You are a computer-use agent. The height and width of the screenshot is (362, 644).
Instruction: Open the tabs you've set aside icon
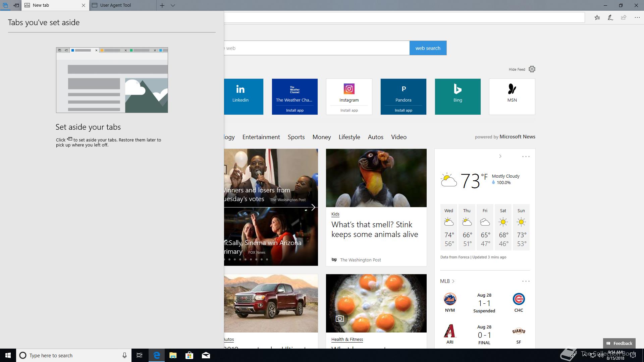(5, 5)
